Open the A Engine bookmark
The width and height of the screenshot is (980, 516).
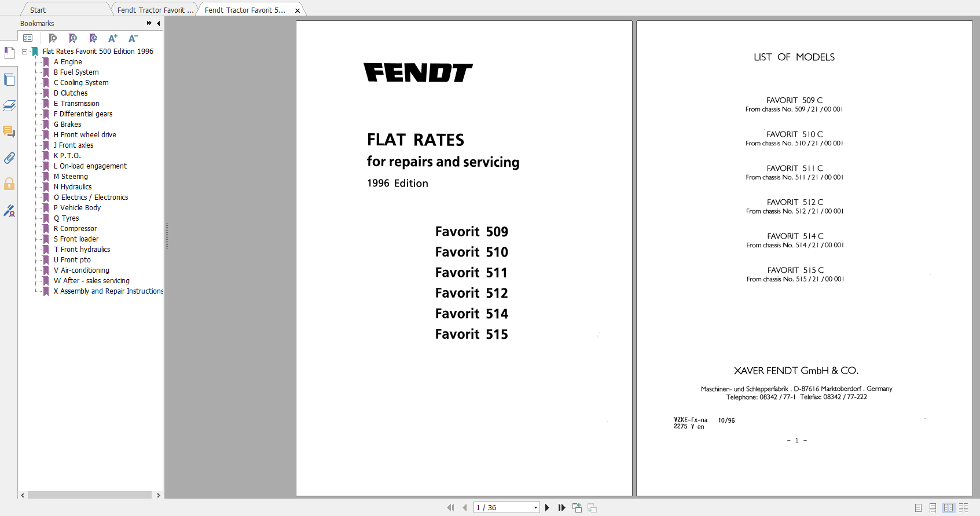coord(68,62)
